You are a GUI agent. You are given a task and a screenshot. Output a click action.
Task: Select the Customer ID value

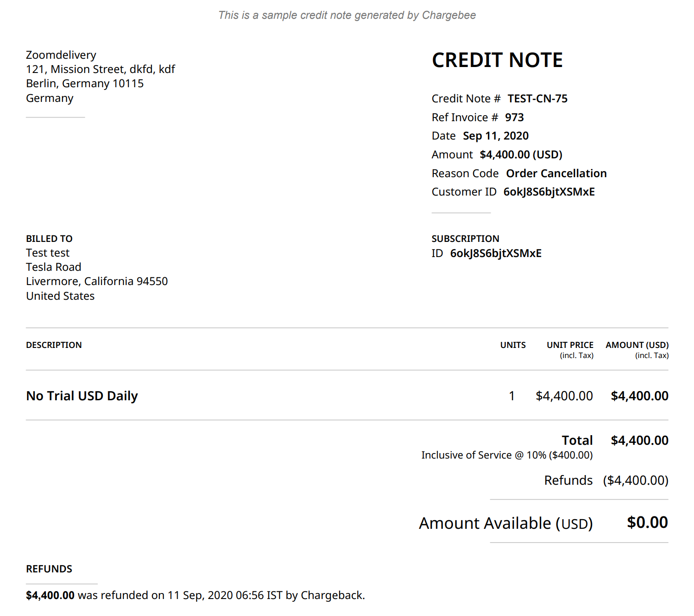[548, 192]
